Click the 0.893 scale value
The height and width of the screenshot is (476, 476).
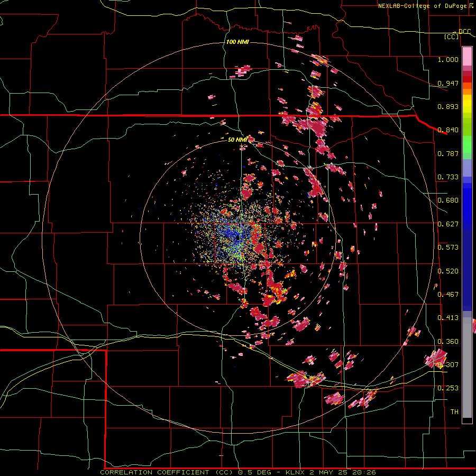click(x=448, y=106)
